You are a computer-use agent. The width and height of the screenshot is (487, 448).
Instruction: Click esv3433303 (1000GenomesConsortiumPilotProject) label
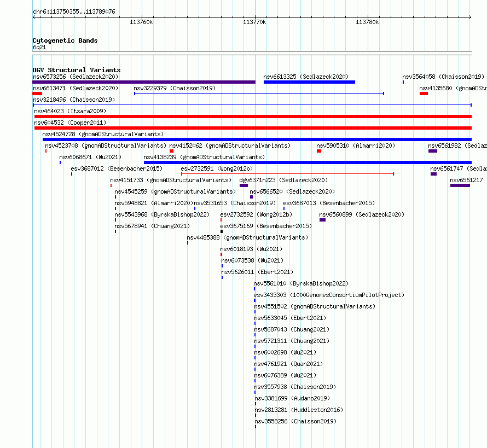(329, 295)
